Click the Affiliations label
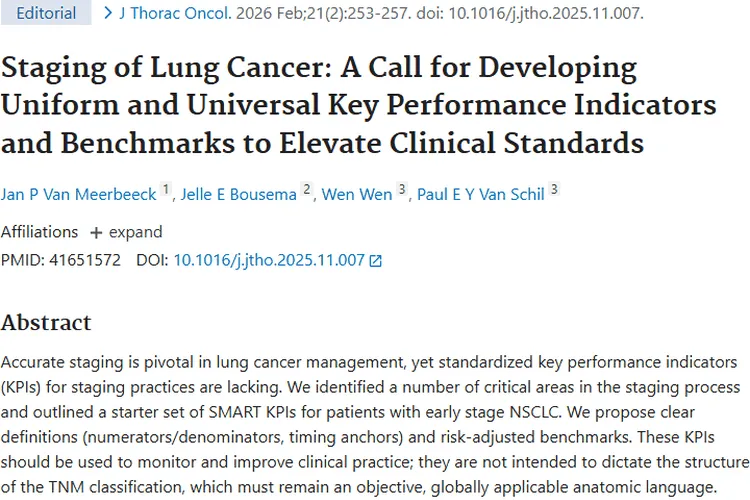Viewport: 750px width, 500px height. [39, 232]
